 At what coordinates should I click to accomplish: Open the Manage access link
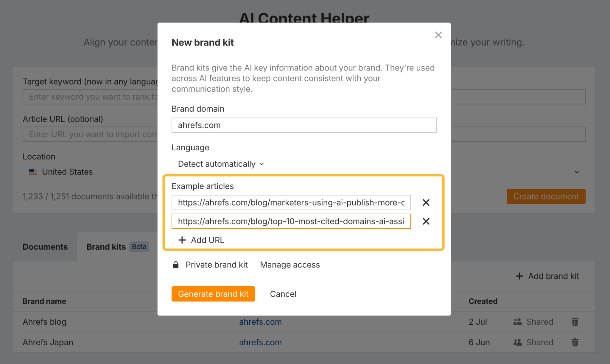(x=290, y=265)
